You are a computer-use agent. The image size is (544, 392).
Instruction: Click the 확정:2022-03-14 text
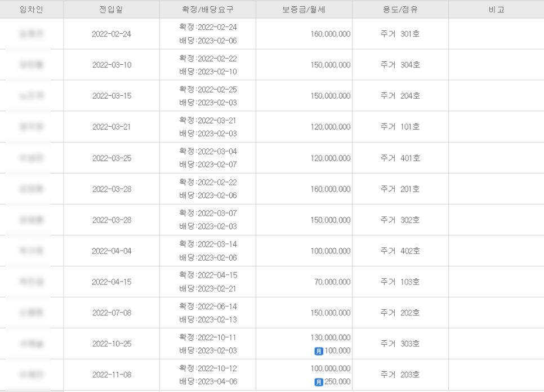click(x=208, y=244)
